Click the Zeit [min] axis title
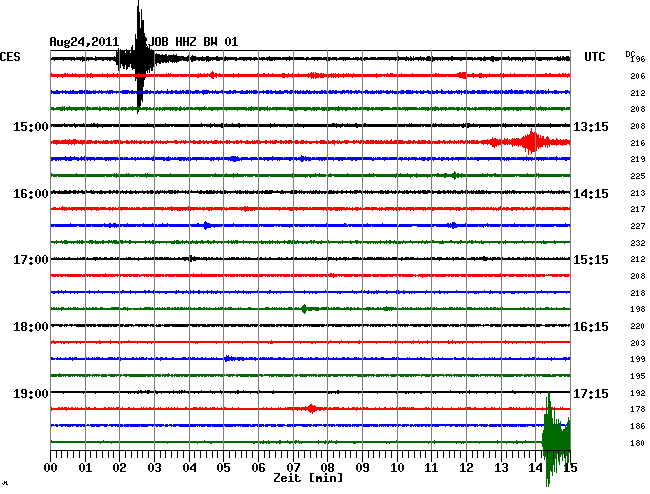Screen dimensions: 650x494 [308, 478]
